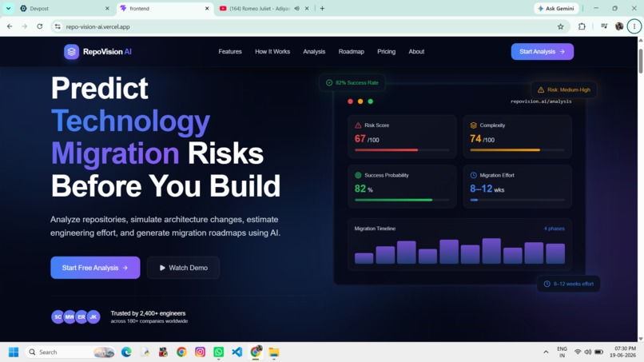Open Instagram from the taskbar

tap(200, 352)
